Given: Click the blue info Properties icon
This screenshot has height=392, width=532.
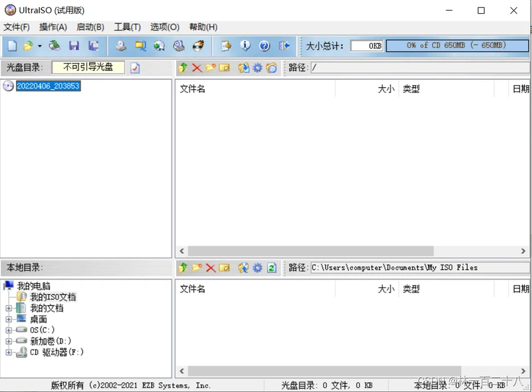Looking at the screenshot, I should pos(245,45).
